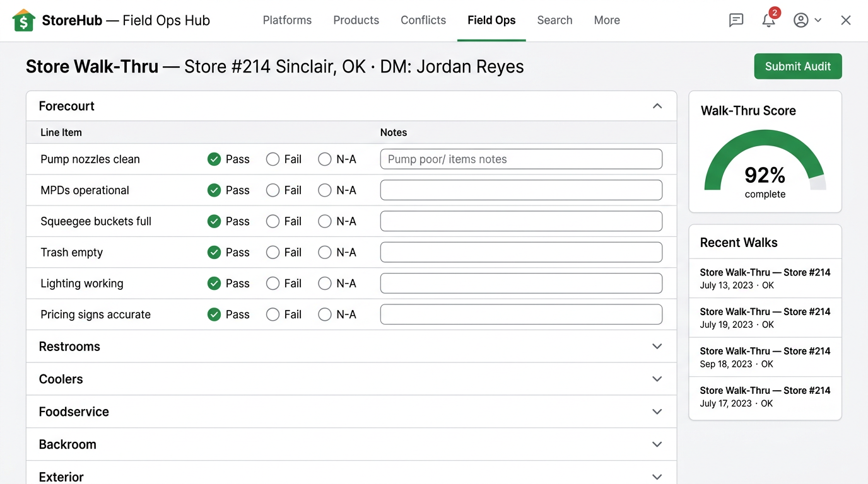Viewport: 868px width, 484px height.
Task: Focus the Pricing signs accurate notes field
Action: pyautogui.click(x=521, y=314)
